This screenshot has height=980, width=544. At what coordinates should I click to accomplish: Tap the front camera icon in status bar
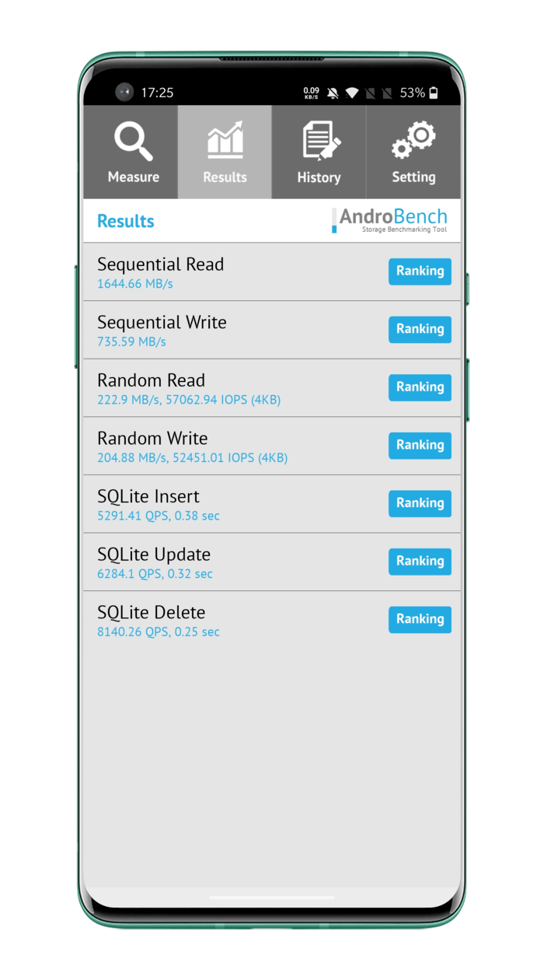(124, 93)
